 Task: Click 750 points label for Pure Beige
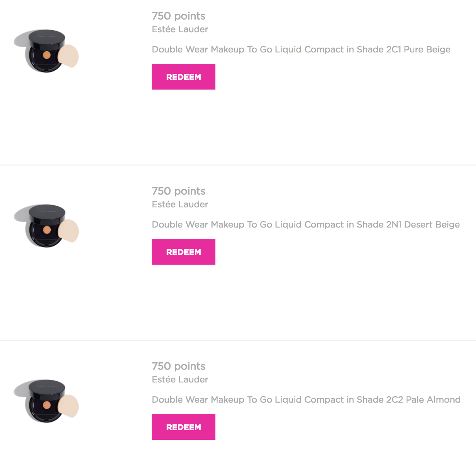tap(178, 16)
